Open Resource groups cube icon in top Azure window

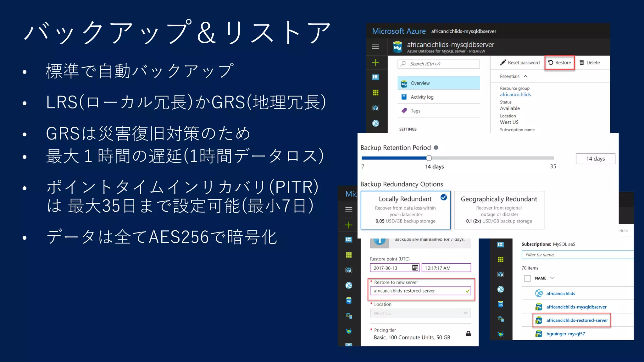(375, 108)
